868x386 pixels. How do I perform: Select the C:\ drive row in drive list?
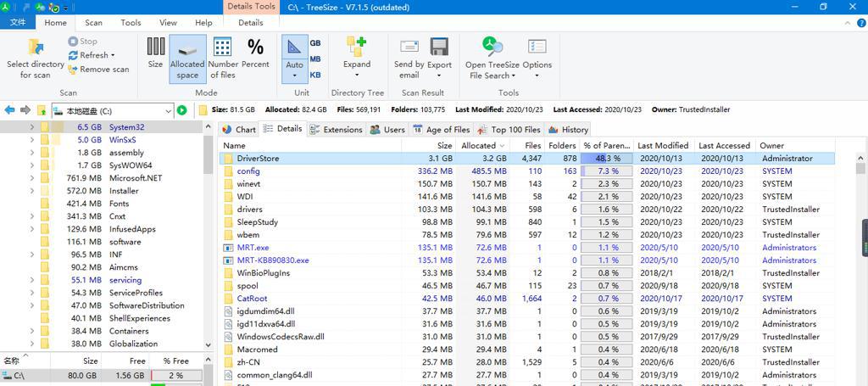[x=102, y=376]
